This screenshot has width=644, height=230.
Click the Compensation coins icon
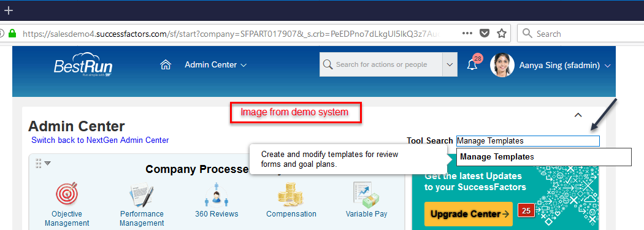pos(291,194)
